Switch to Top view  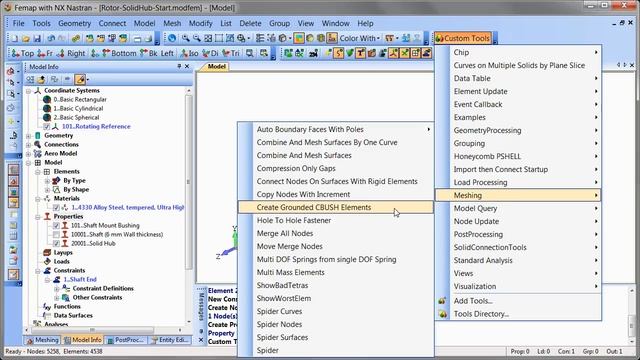22,53
